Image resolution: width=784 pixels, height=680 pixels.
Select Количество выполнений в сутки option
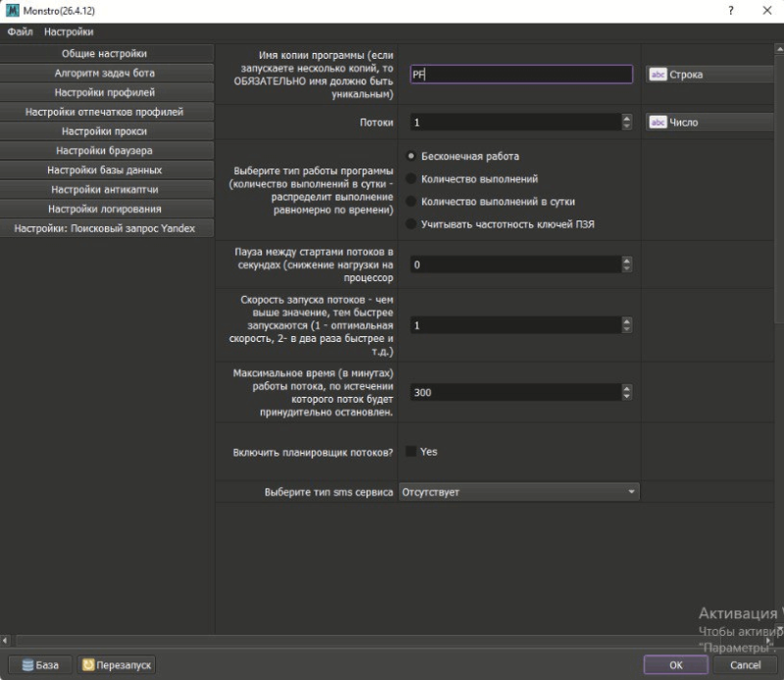(x=411, y=202)
